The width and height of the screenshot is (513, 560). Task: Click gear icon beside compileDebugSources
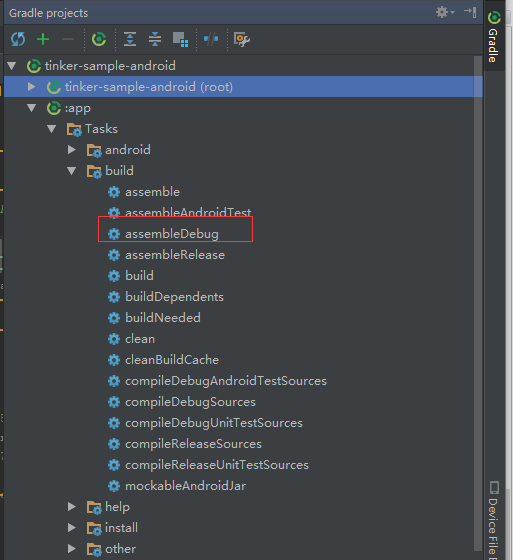[114, 402]
